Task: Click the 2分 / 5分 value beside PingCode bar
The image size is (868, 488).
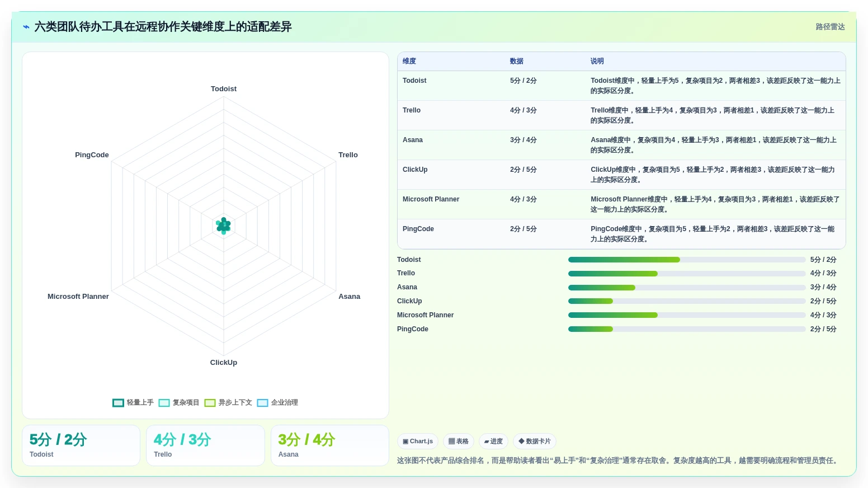Action: click(823, 329)
